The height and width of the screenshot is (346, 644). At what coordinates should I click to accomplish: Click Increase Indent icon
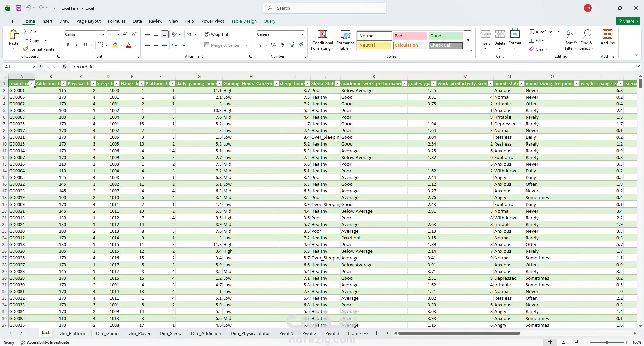(183, 45)
